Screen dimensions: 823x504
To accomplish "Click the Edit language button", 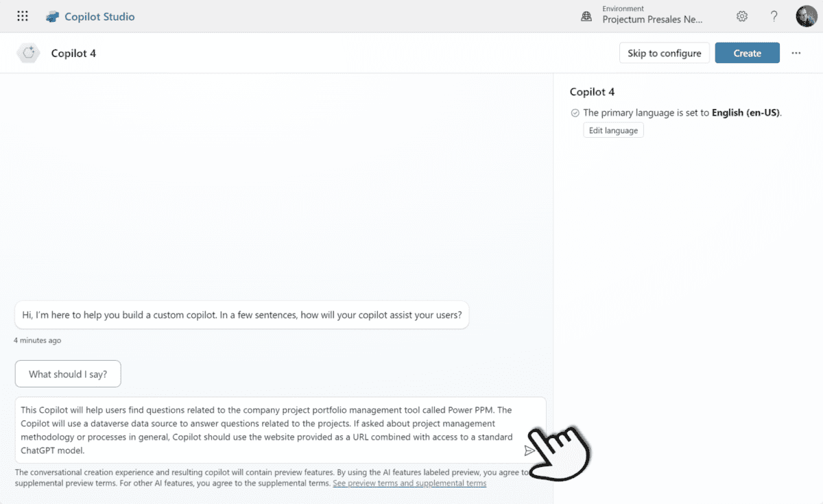I will pyautogui.click(x=612, y=130).
